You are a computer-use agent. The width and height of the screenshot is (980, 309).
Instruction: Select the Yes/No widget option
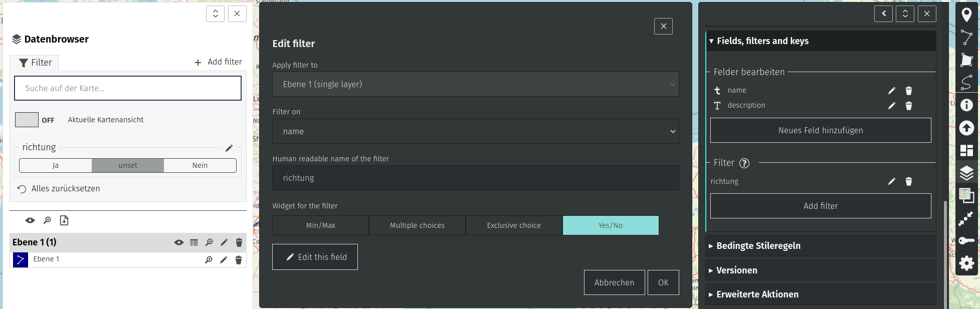[610, 225]
